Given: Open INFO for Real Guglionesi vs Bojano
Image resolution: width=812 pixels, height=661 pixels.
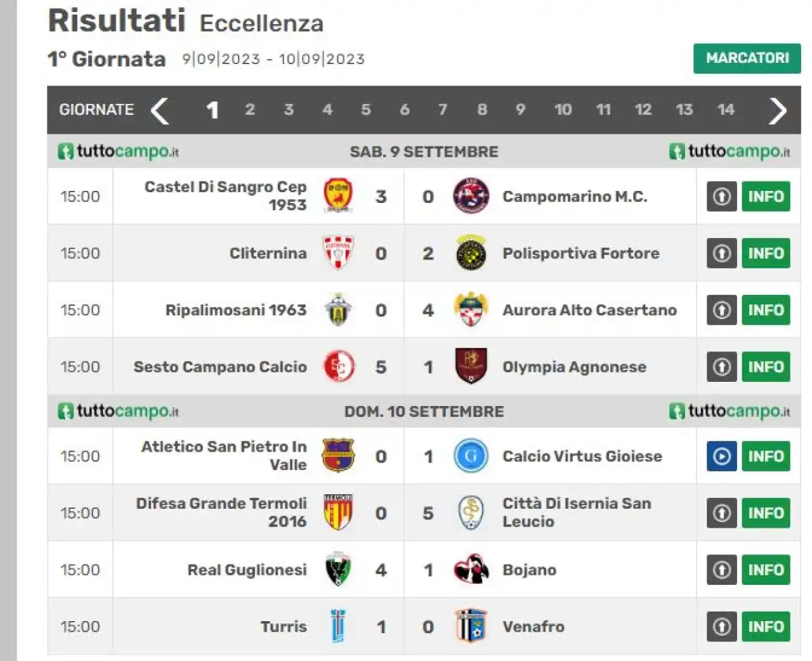Looking at the screenshot, I should point(766,570).
